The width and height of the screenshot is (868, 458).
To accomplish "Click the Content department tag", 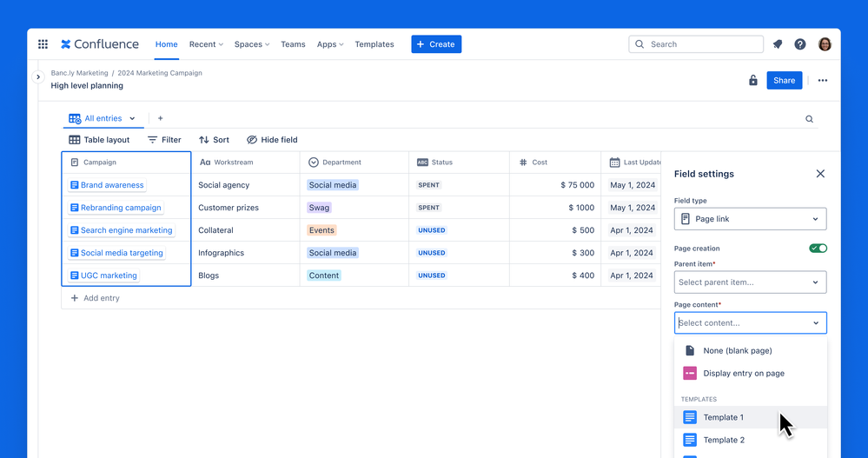I will coord(324,275).
